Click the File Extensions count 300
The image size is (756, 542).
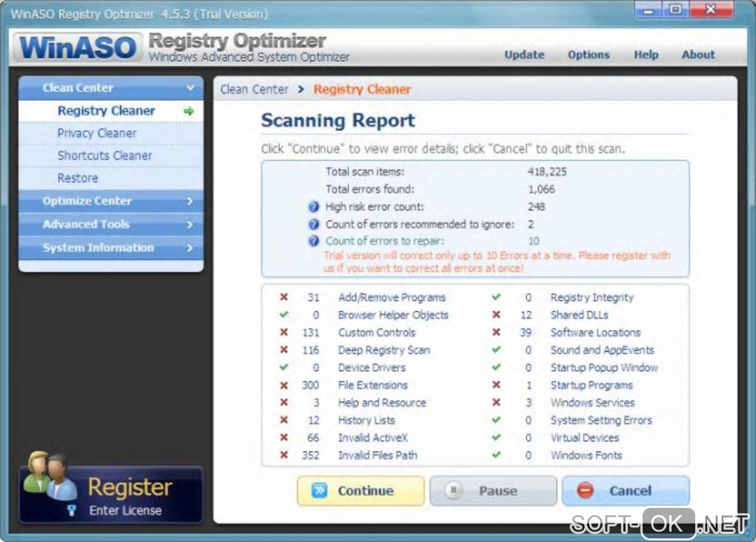click(311, 385)
